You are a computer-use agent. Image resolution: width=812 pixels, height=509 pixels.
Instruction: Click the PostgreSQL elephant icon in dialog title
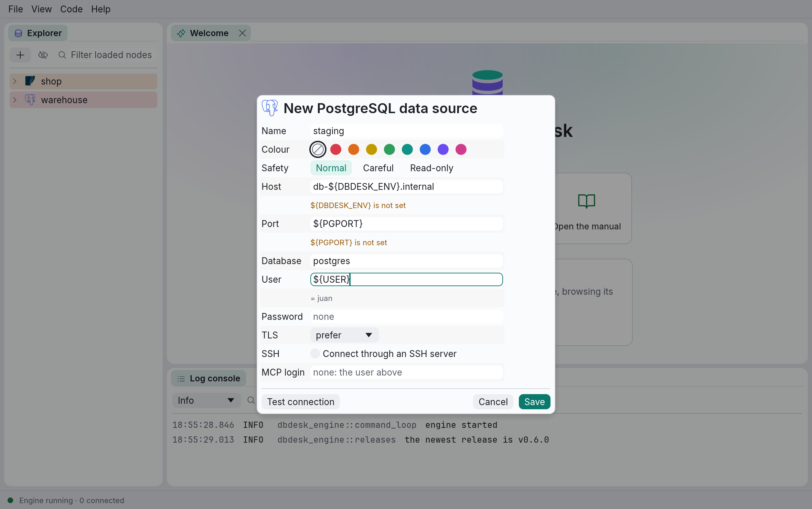[270, 108]
